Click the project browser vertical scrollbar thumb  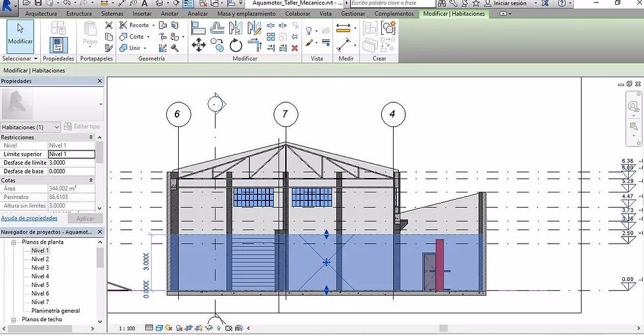coord(100,257)
